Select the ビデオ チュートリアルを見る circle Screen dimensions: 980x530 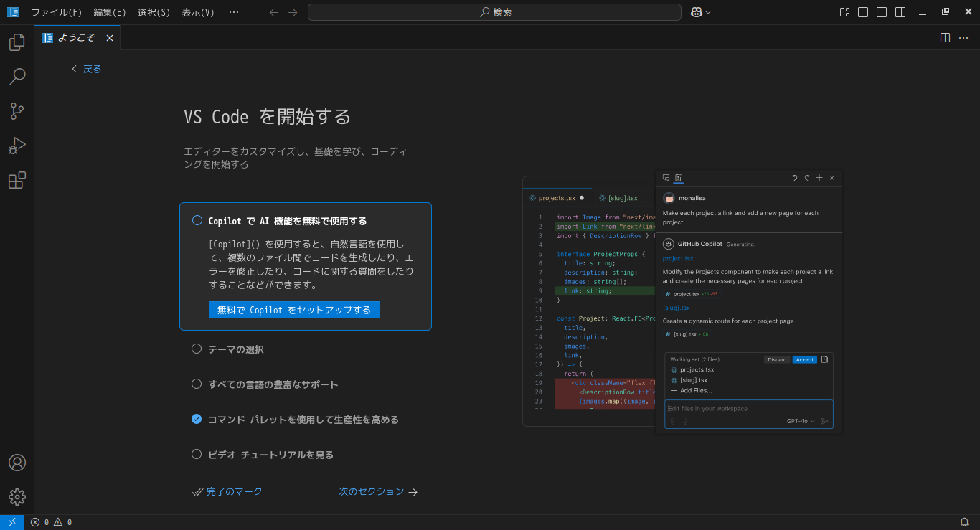197,454
